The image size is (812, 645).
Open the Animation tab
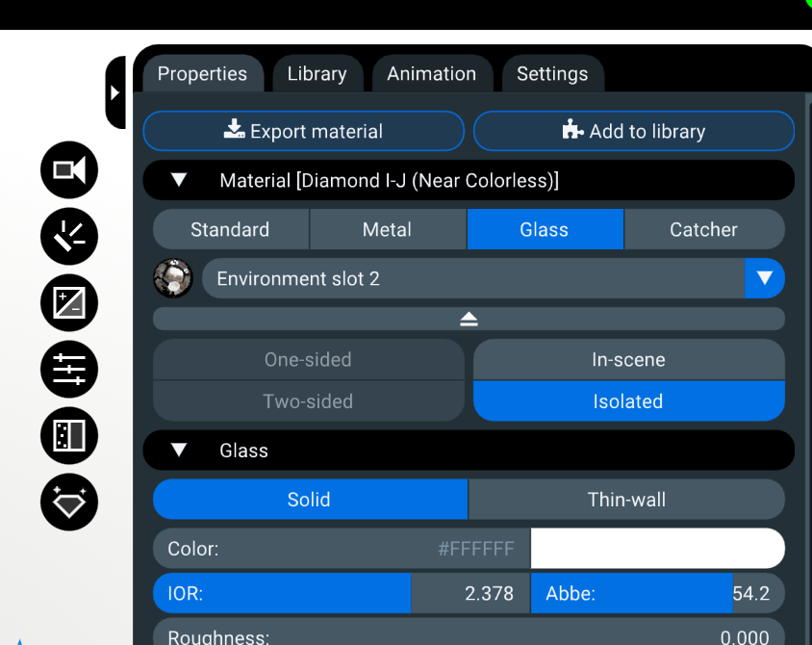431,73
